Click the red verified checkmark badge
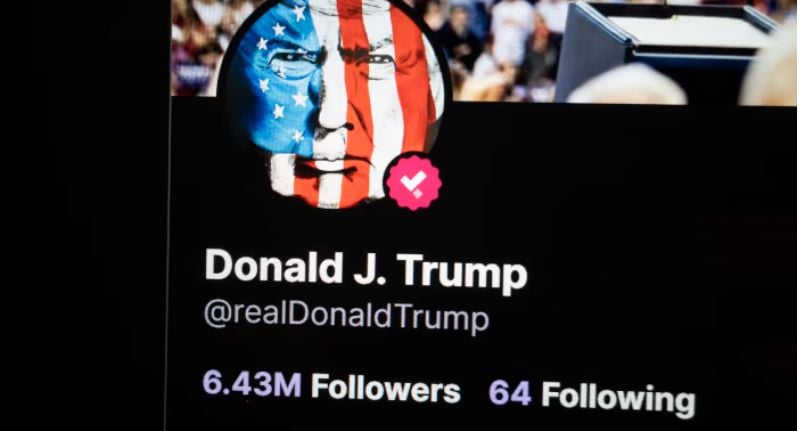The width and height of the screenshot is (800, 431). [413, 182]
